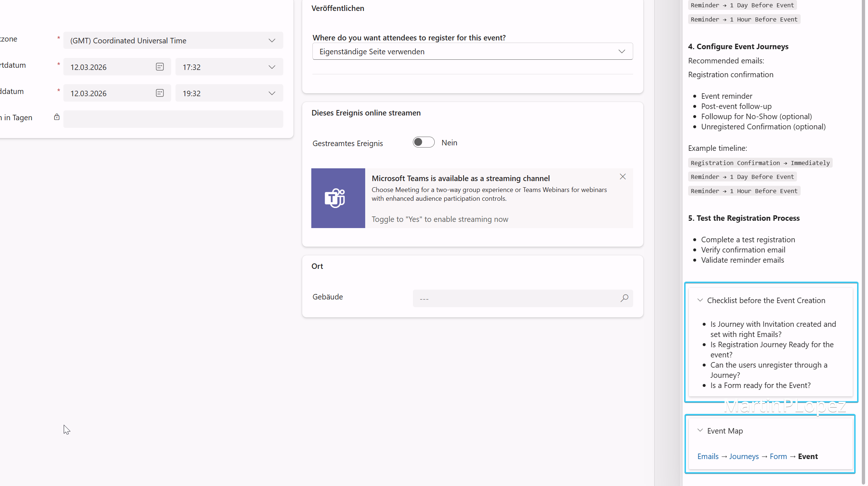
Task: Click the locked Tagen input field
Action: pyautogui.click(x=173, y=119)
